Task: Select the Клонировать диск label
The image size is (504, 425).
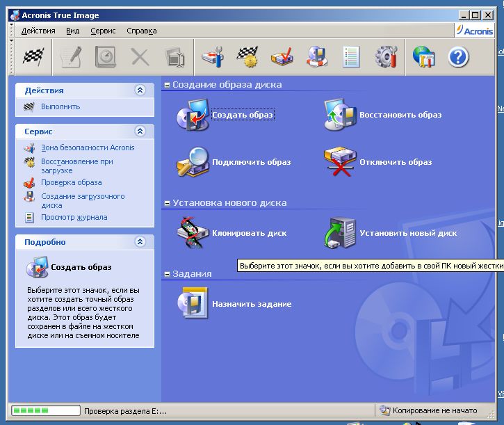Action: tap(250, 233)
